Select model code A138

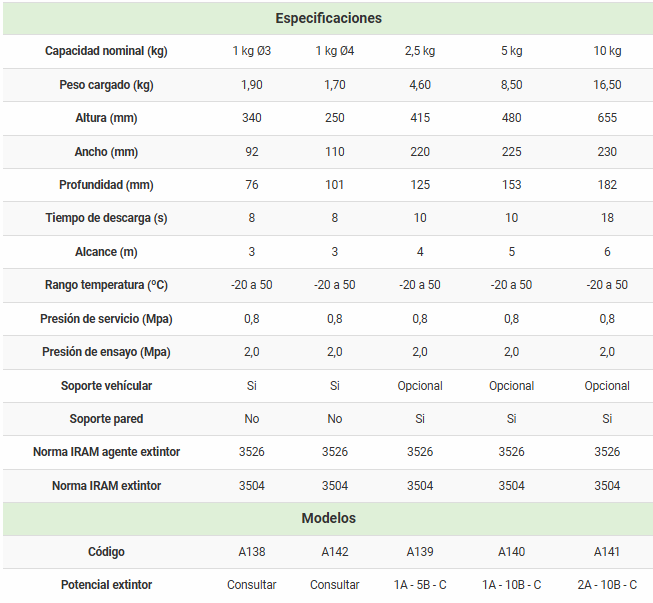point(251,552)
